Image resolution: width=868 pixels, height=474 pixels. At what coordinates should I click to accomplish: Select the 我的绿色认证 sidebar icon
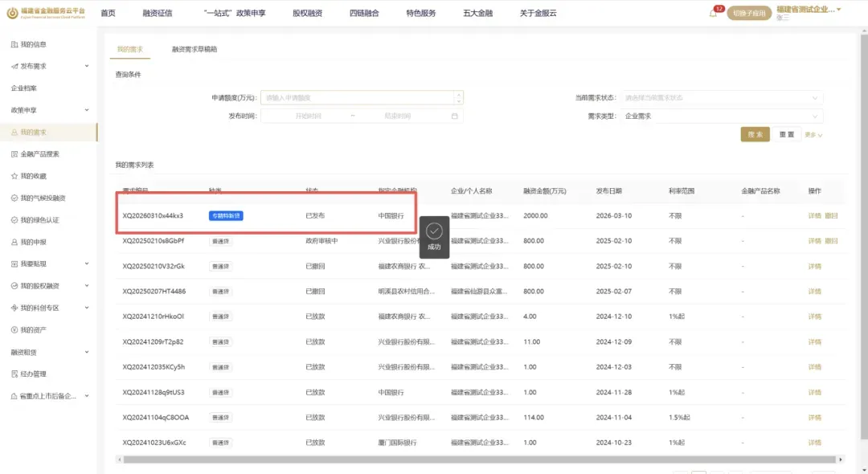point(14,219)
